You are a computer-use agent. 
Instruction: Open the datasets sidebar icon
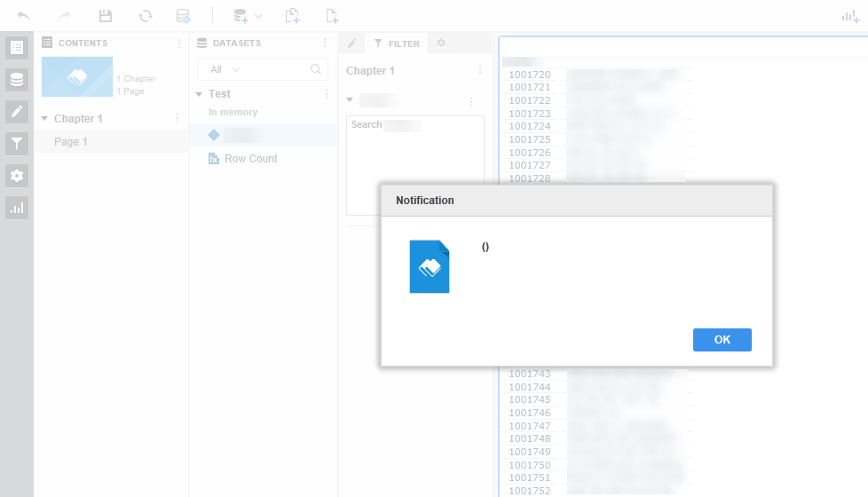pyautogui.click(x=17, y=80)
